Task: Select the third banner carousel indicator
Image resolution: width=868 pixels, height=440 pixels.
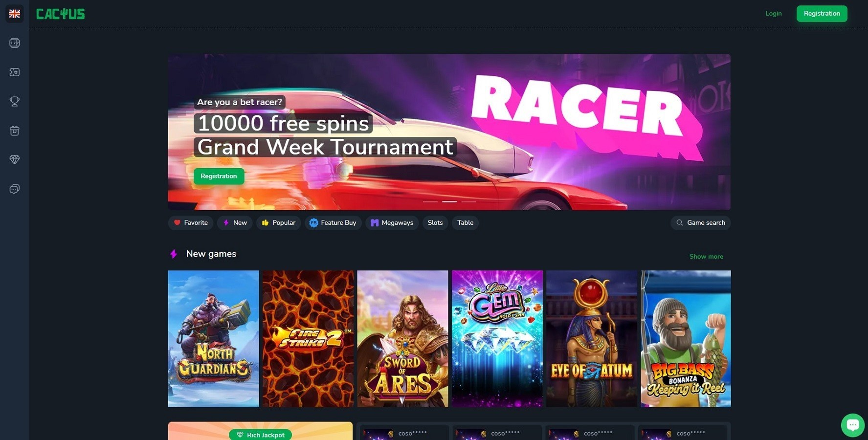Action: (468, 201)
